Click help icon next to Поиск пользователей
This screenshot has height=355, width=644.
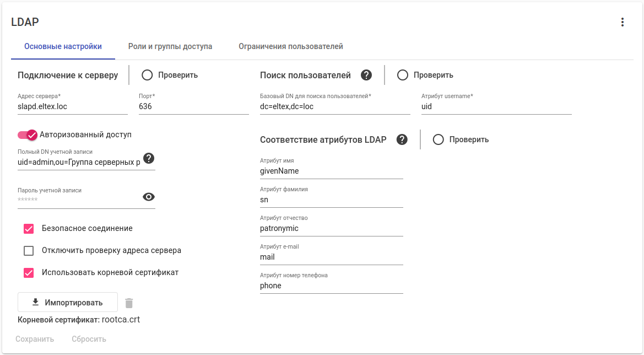366,75
